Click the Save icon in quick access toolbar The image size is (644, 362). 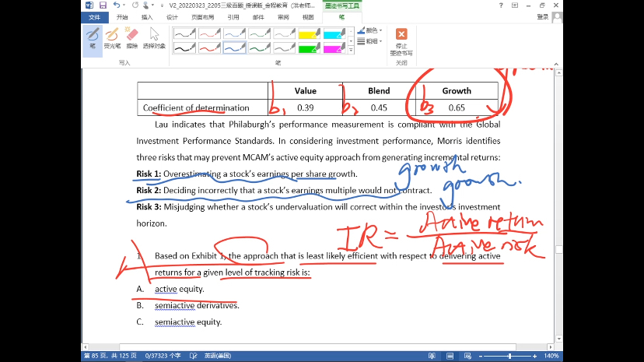pyautogui.click(x=102, y=5)
